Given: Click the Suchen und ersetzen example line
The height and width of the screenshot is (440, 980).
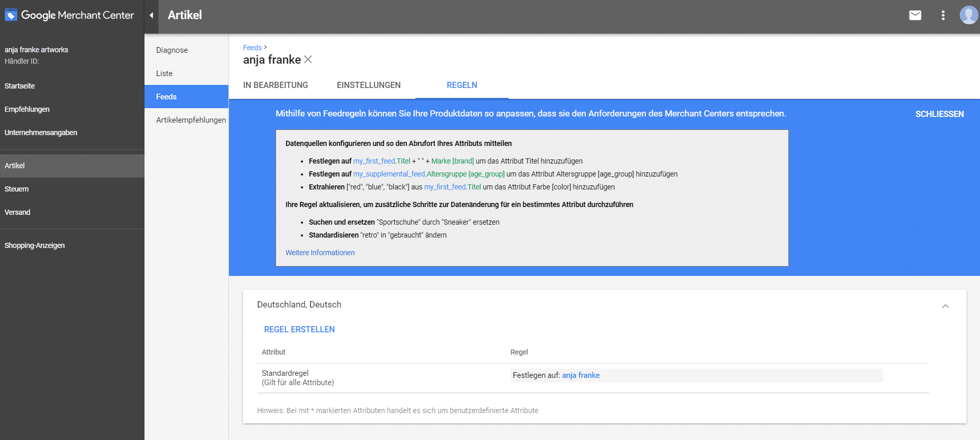Looking at the screenshot, I should pos(404,222).
